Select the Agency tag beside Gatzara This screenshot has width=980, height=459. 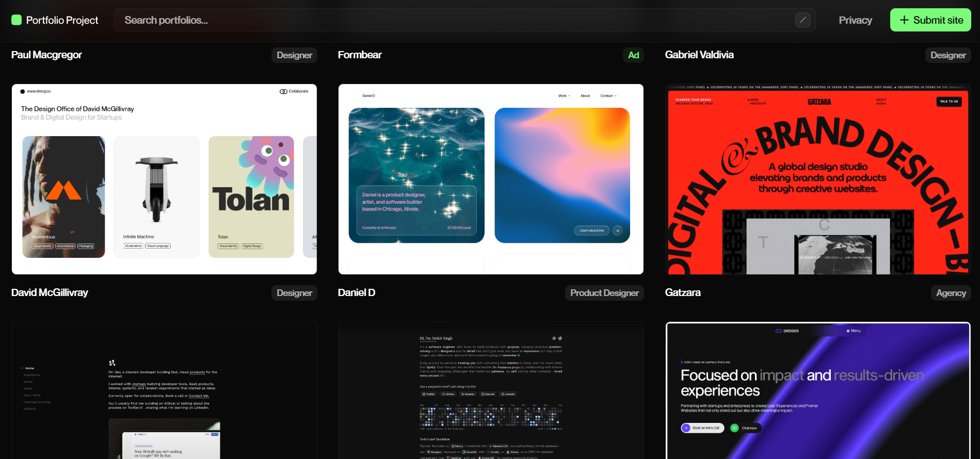tap(951, 293)
